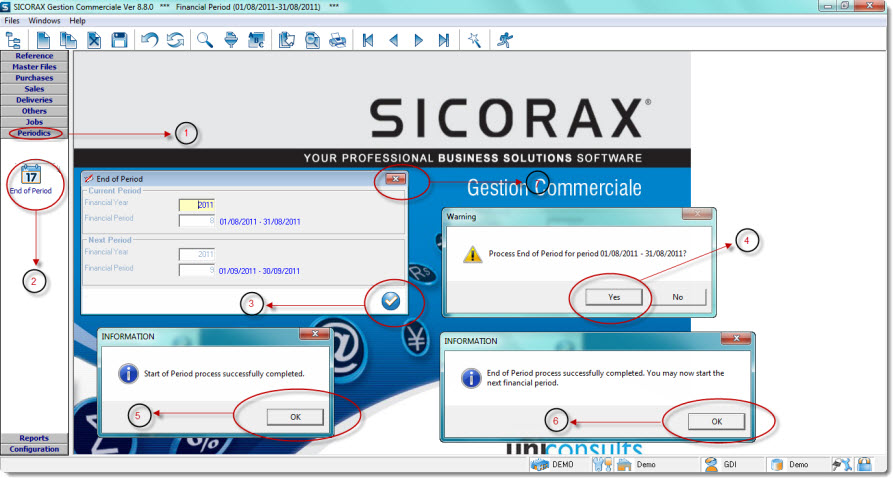This screenshot has height=478, width=893.
Task: Open the Files menu
Action: (x=12, y=20)
